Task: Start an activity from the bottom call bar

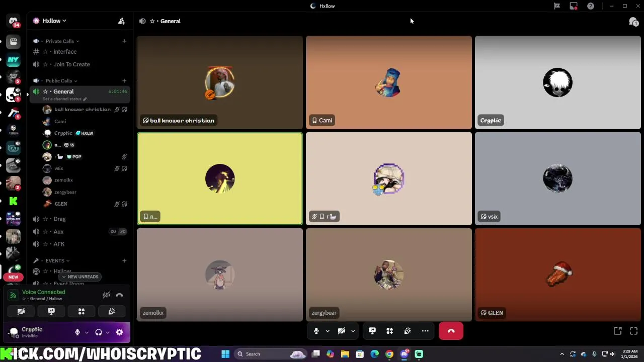Action: [x=390, y=331]
